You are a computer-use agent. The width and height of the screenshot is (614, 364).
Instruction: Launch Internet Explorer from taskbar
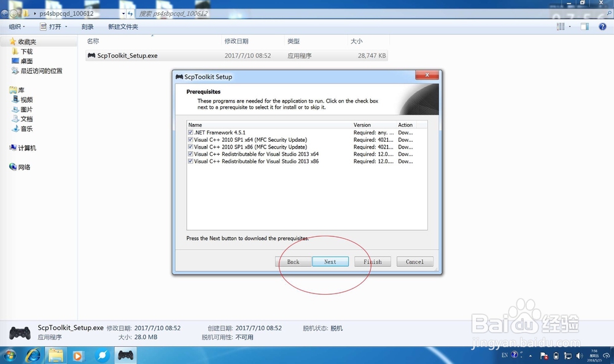point(33,355)
